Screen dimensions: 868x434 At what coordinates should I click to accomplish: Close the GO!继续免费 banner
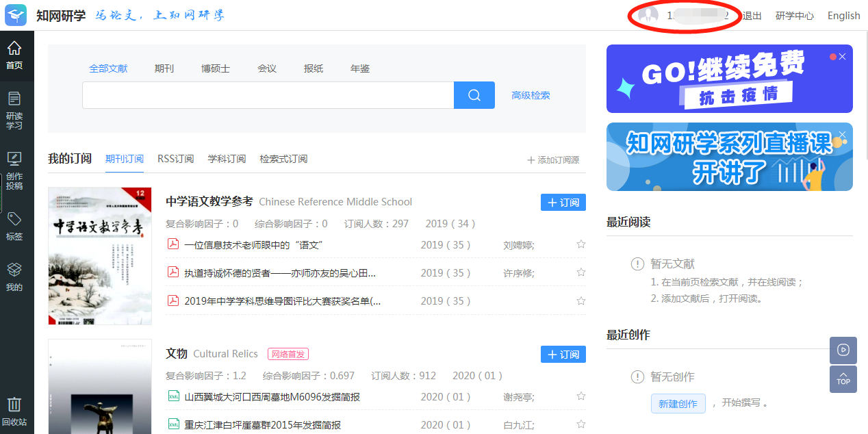pyautogui.click(x=843, y=57)
